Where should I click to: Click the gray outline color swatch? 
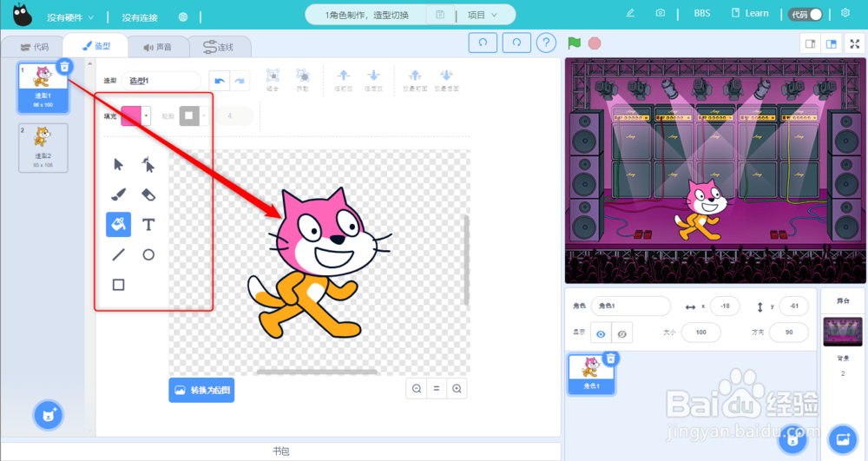[x=188, y=116]
